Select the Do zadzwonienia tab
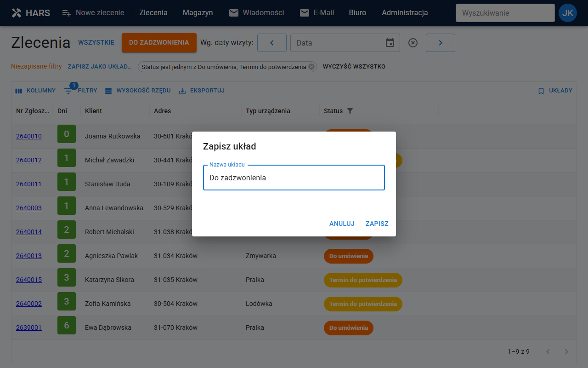Screen dimensions: 588x368 pos(159,43)
